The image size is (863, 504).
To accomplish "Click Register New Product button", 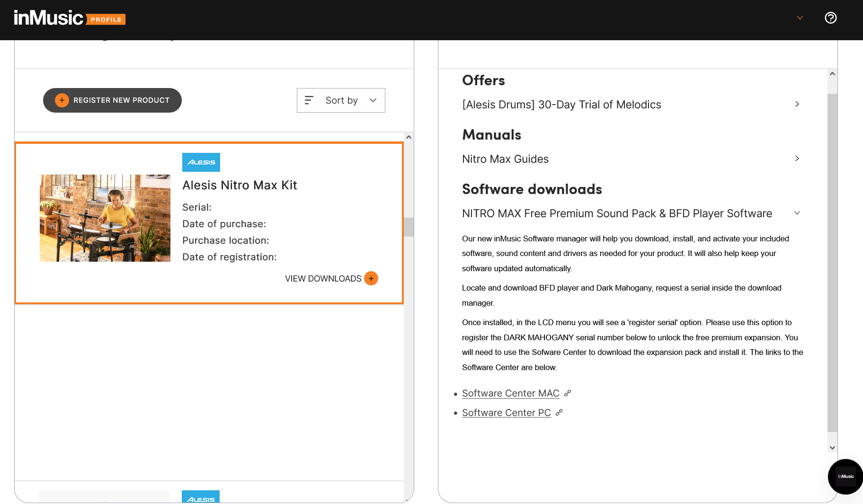I will pyautogui.click(x=112, y=100).
